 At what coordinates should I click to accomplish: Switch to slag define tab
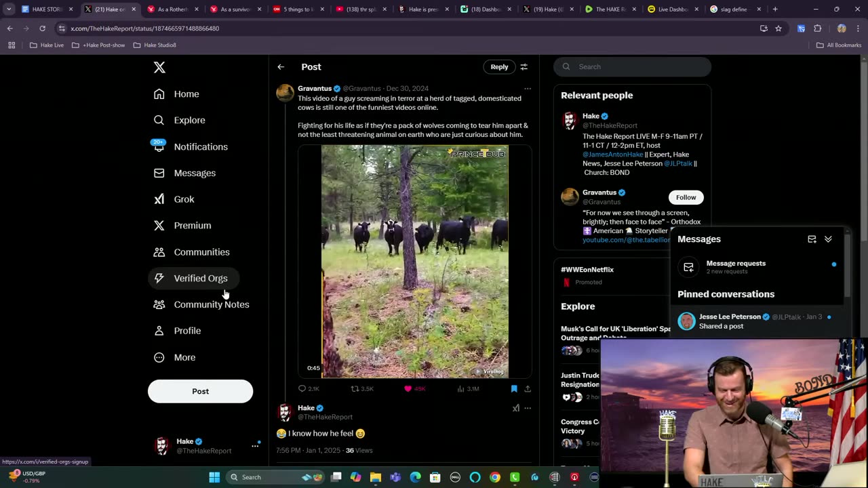(x=735, y=9)
